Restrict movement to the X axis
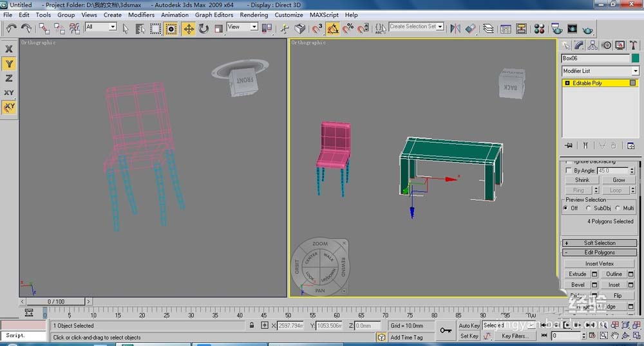Screen dimensions: 644x346 click(8, 49)
